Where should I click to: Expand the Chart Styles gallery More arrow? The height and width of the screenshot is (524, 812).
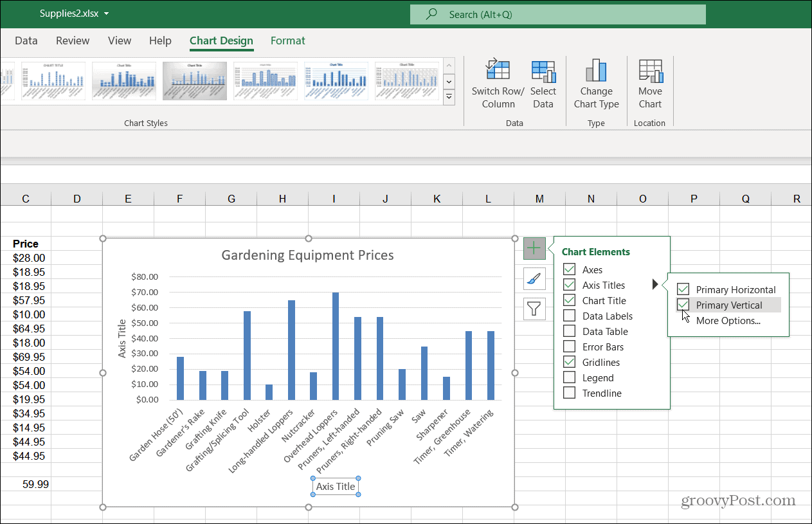click(x=449, y=97)
